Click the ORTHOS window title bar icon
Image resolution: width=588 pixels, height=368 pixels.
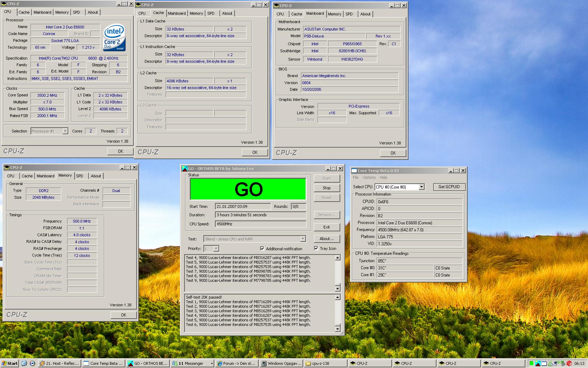185,169
